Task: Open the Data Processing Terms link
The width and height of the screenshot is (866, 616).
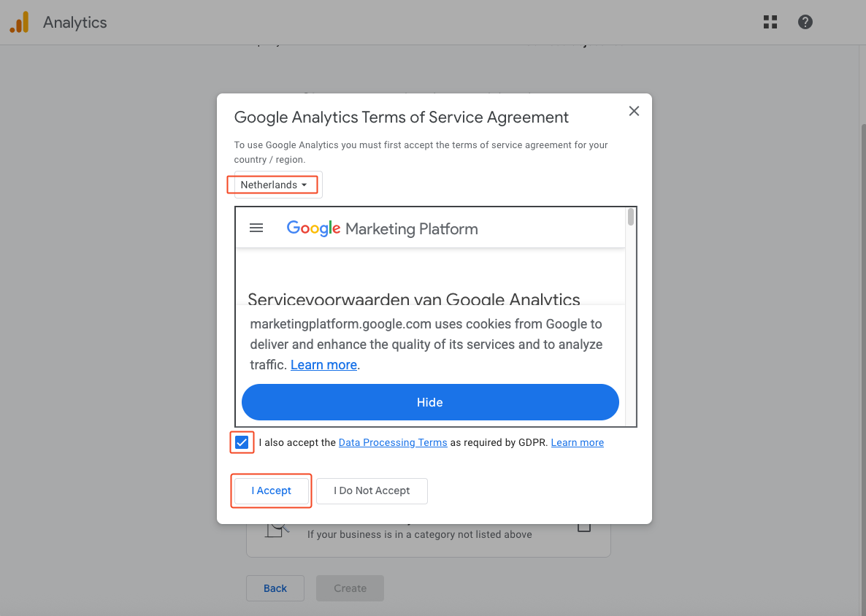Action: coord(393,442)
